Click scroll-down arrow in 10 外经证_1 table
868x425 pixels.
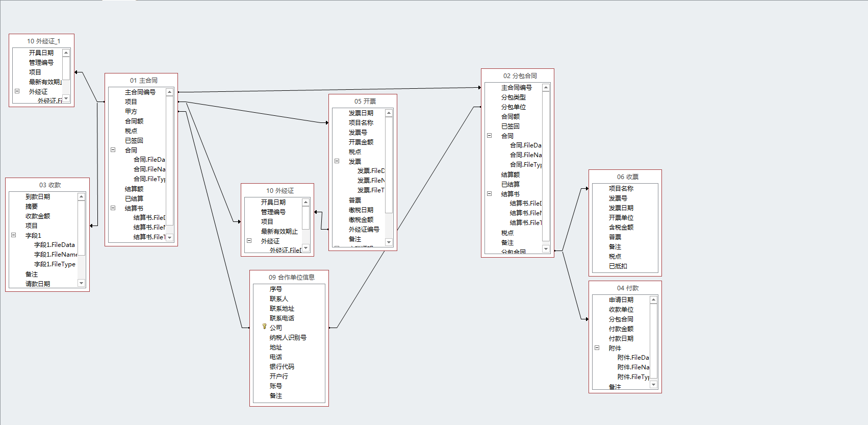66,98
